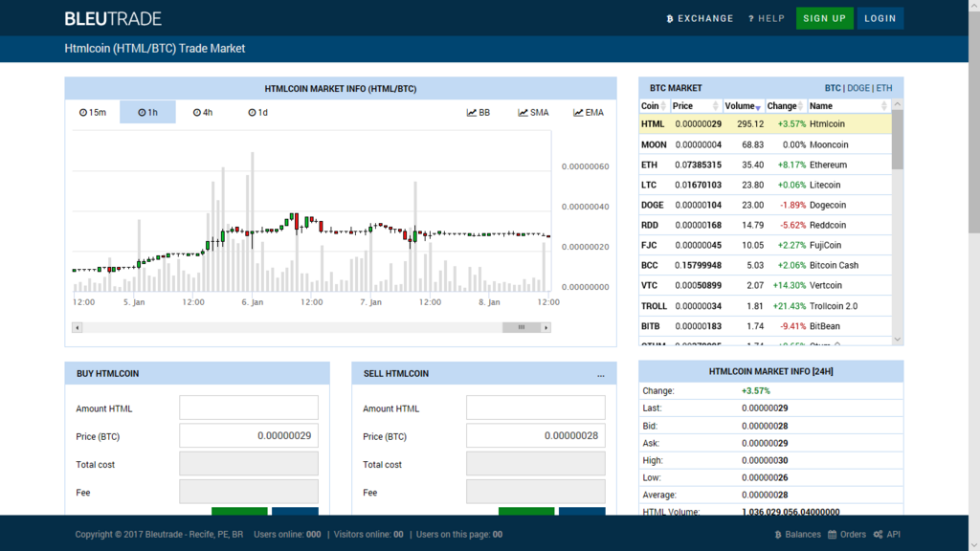The width and height of the screenshot is (980, 551).
Task: Click the Login button
Action: click(x=880, y=19)
